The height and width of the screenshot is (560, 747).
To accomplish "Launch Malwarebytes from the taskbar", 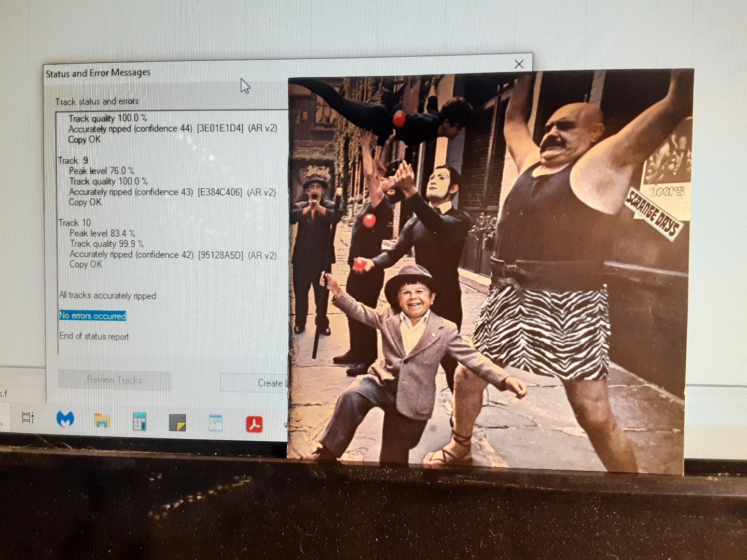I will 65,419.
